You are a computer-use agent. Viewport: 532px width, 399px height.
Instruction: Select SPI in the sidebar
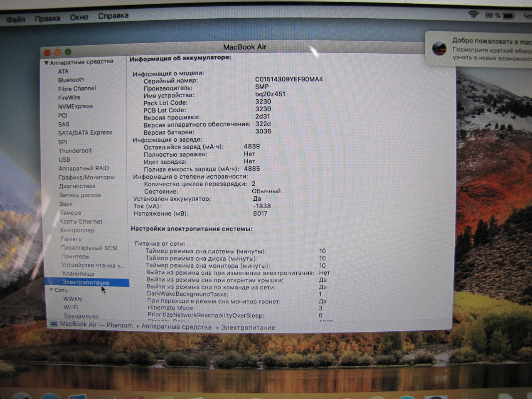tap(63, 142)
